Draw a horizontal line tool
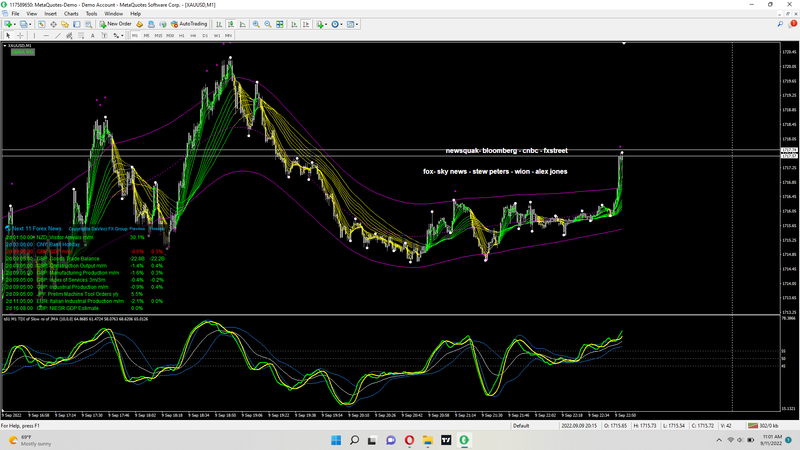800x450 pixels. point(46,36)
